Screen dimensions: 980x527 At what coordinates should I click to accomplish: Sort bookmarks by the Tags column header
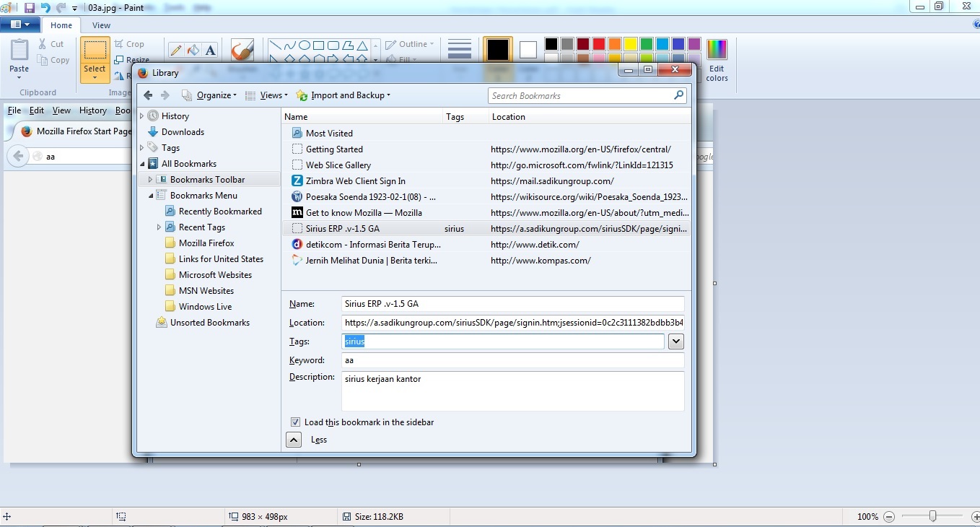click(x=465, y=116)
